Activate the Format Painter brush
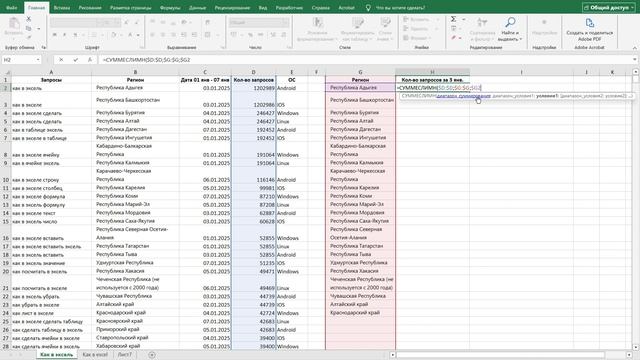 (x=28, y=38)
